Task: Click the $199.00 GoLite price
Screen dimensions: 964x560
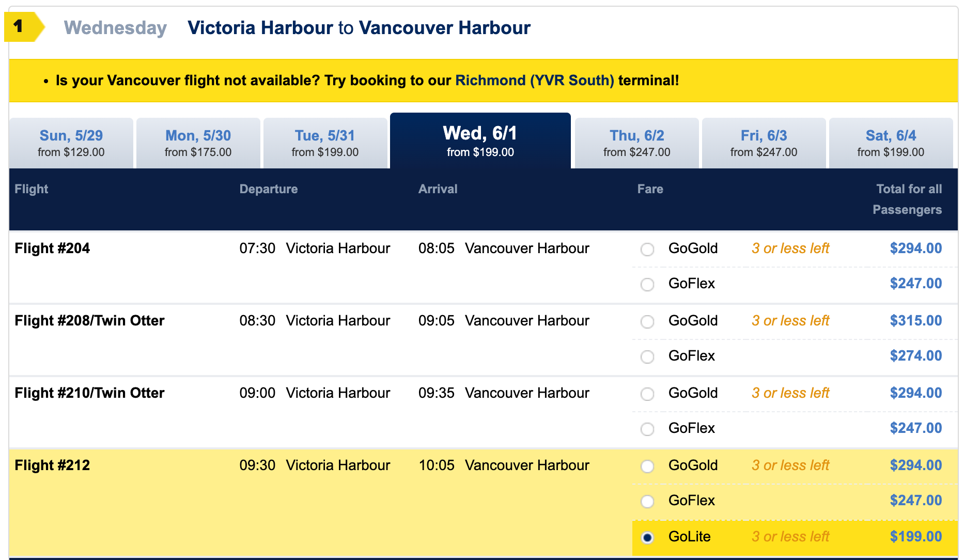Action: [x=916, y=537]
